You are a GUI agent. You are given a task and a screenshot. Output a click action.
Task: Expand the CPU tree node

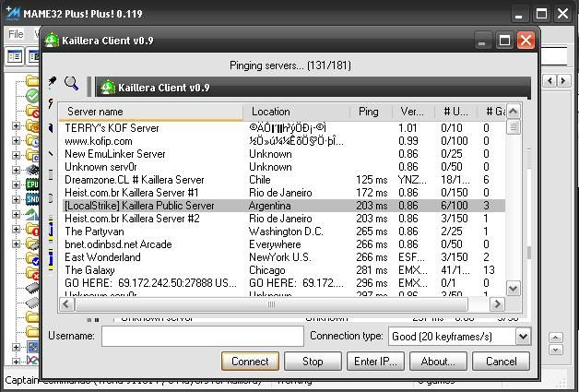click(16, 184)
